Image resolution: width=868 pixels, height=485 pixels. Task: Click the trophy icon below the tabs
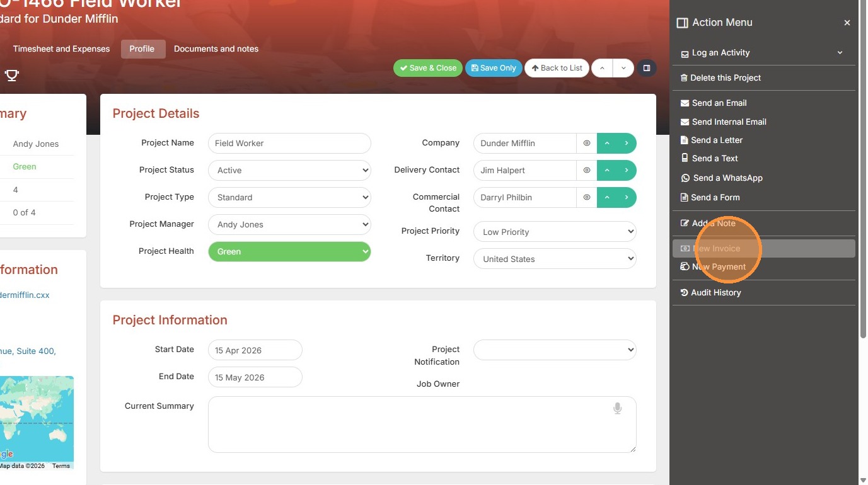[x=11, y=76]
